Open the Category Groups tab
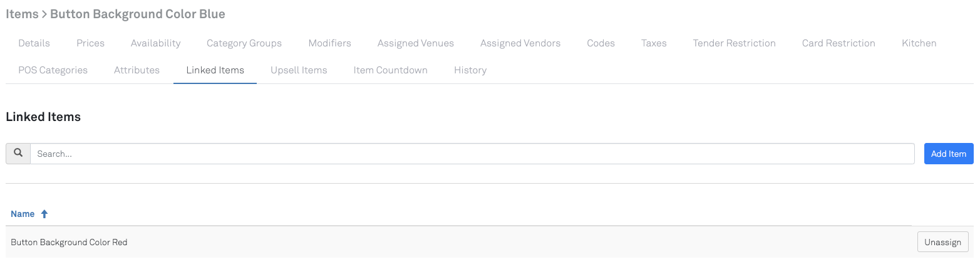 (244, 43)
